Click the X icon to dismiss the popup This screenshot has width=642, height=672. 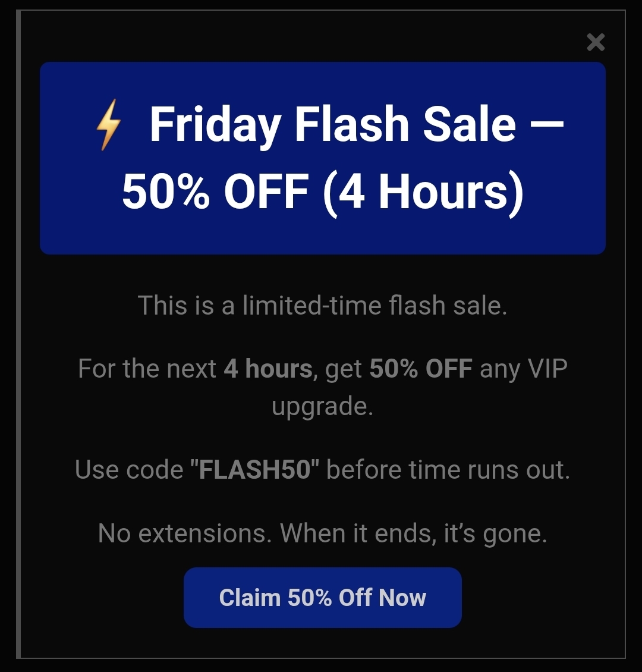594,43
